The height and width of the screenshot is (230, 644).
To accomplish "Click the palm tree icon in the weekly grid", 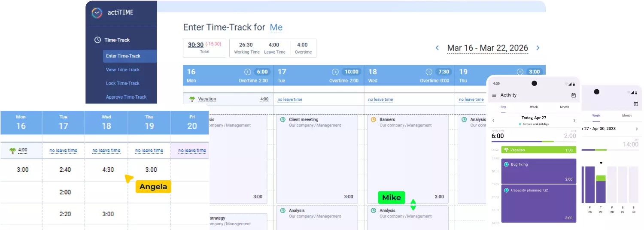I will click(13, 151).
